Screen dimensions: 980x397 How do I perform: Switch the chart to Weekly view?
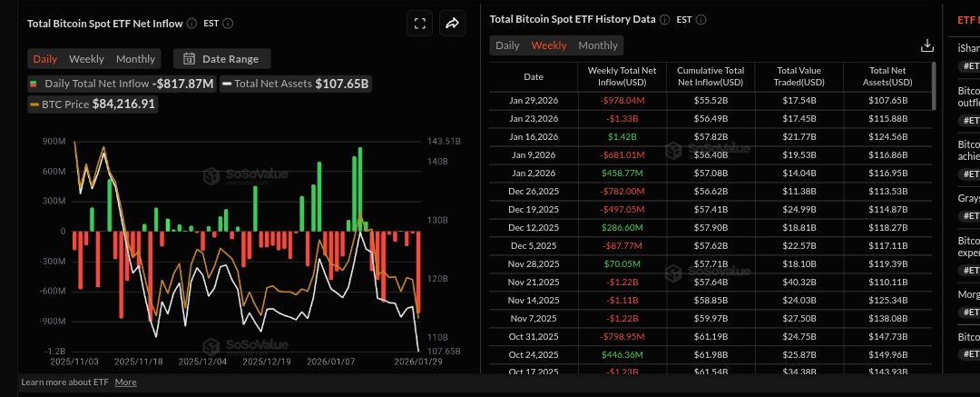coord(87,59)
